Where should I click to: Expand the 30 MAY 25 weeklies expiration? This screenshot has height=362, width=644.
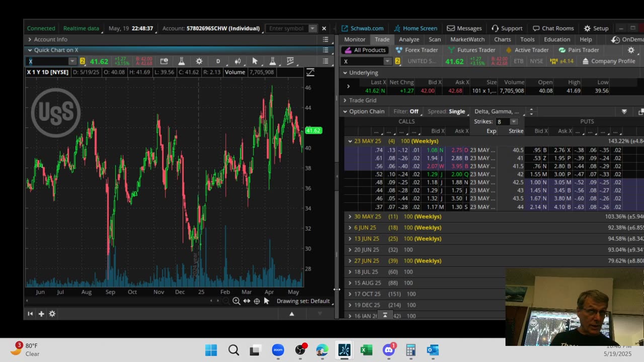350,217
